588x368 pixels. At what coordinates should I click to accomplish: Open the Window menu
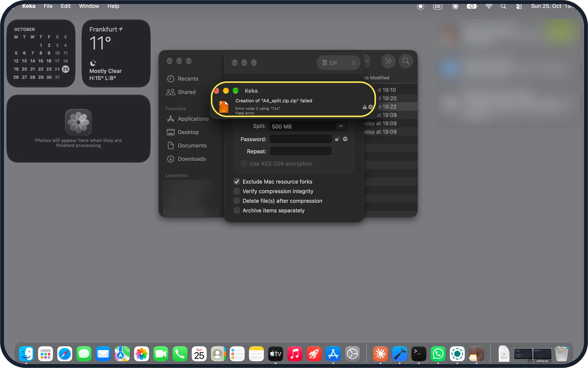(x=89, y=6)
